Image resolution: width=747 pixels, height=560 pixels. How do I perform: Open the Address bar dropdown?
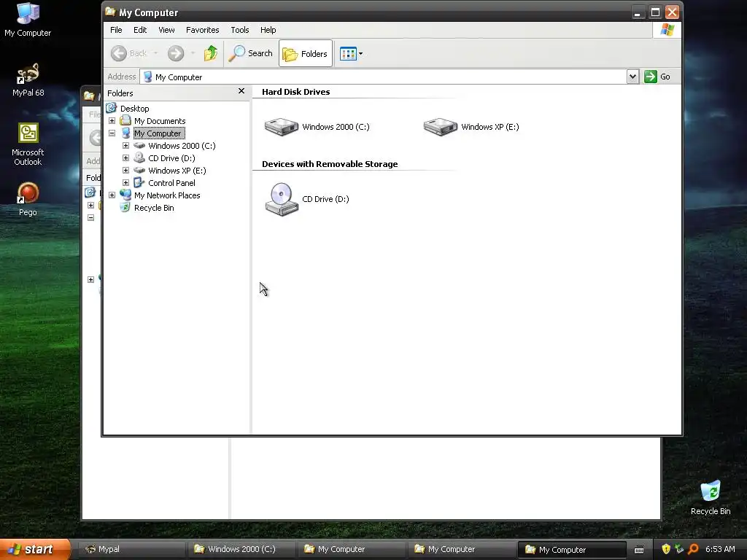(632, 77)
